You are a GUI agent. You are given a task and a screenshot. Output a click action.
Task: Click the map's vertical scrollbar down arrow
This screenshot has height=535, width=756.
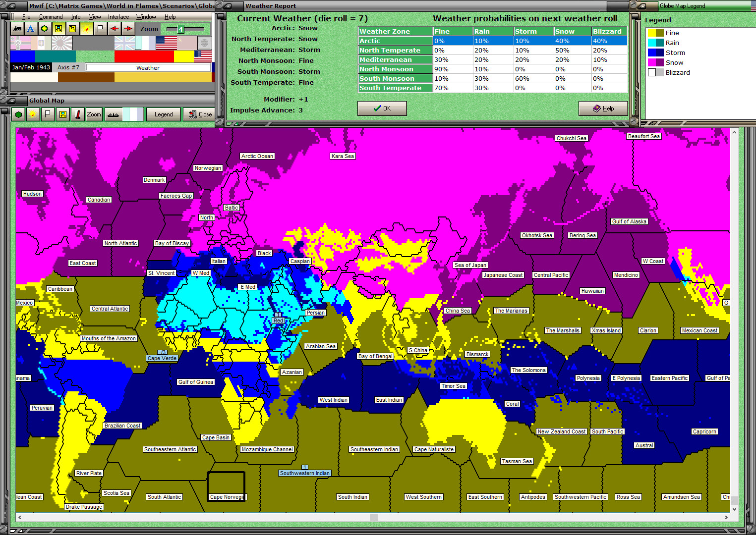tap(734, 509)
